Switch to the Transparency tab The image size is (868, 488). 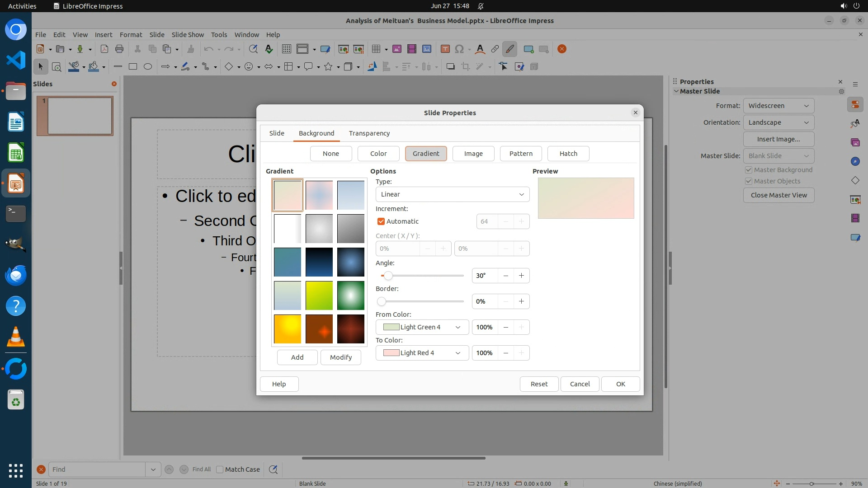369,133
